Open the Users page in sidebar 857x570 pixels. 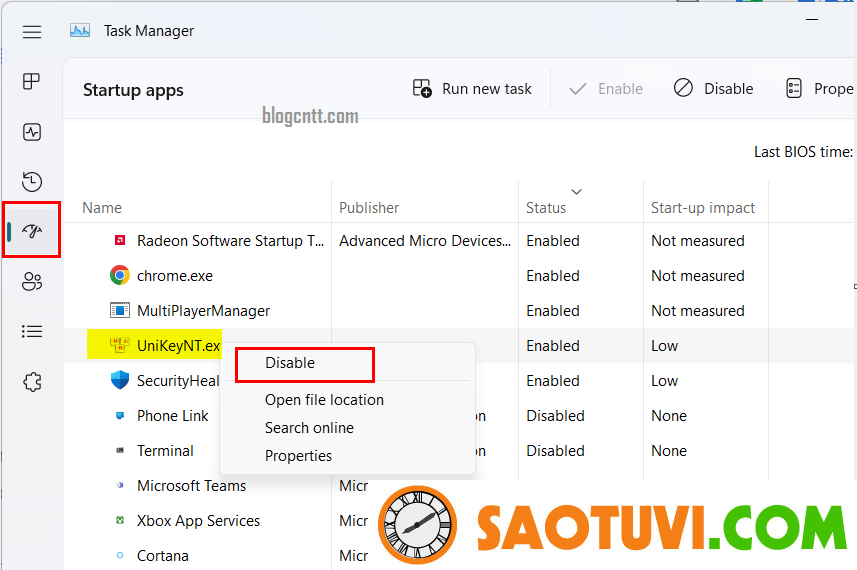(32, 281)
